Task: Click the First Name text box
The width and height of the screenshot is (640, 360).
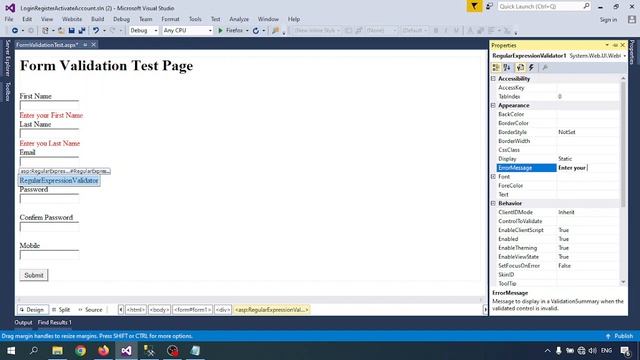Action: 49,105
